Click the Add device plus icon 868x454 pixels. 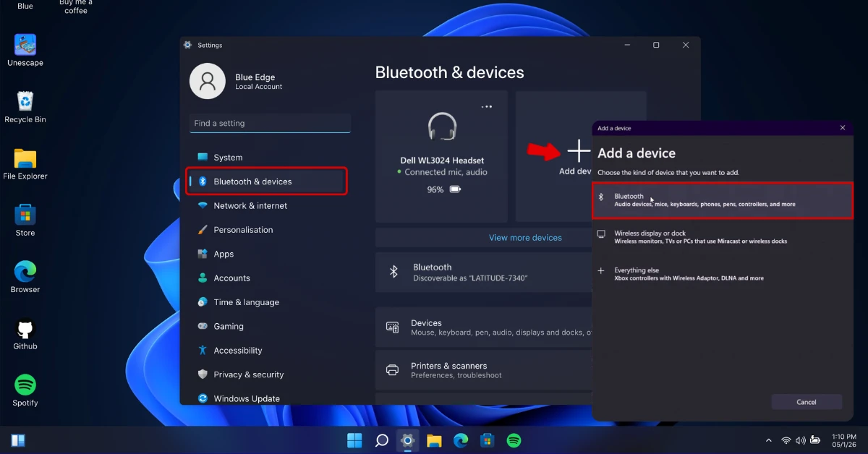click(x=579, y=150)
